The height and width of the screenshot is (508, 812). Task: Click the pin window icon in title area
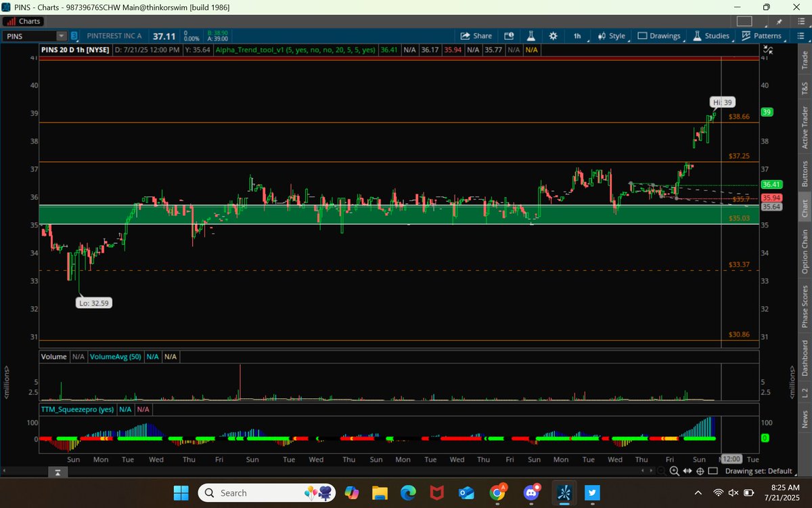[779, 22]
